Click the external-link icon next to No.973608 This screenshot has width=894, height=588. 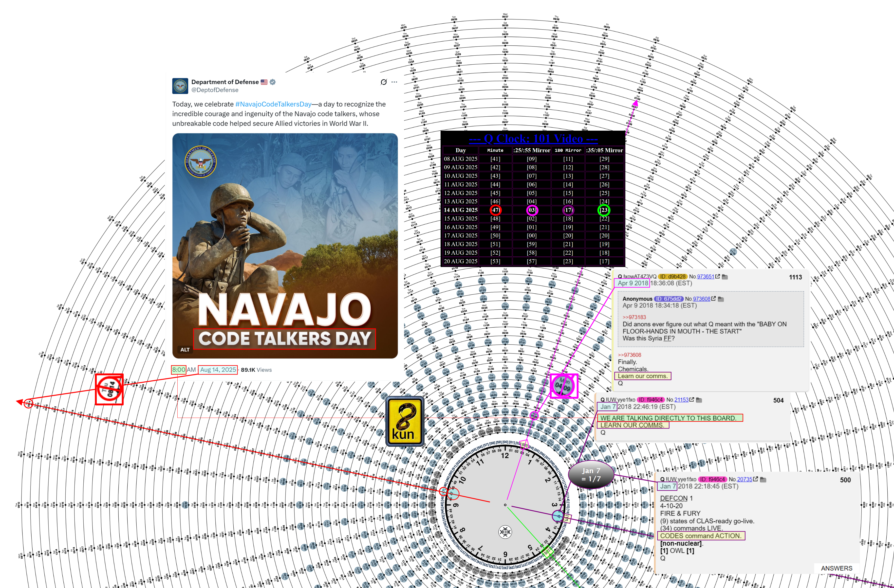713,299
